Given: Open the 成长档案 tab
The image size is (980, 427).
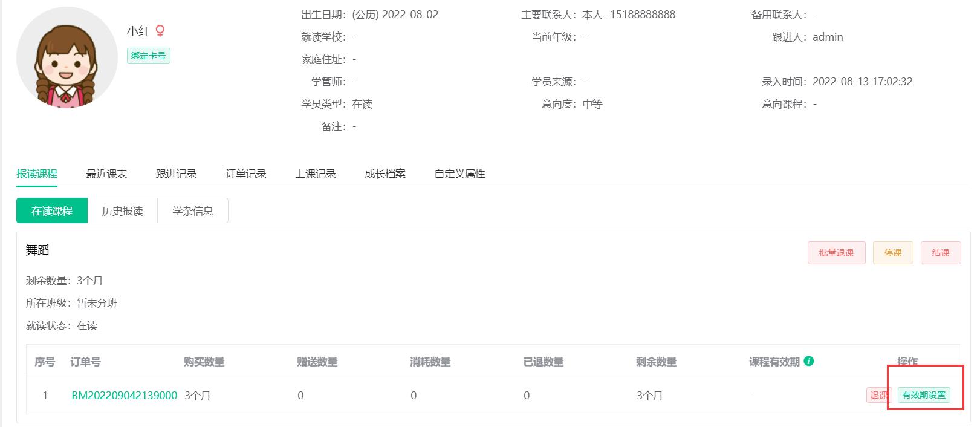Looking at the screenshot, I should pos(385,174).
